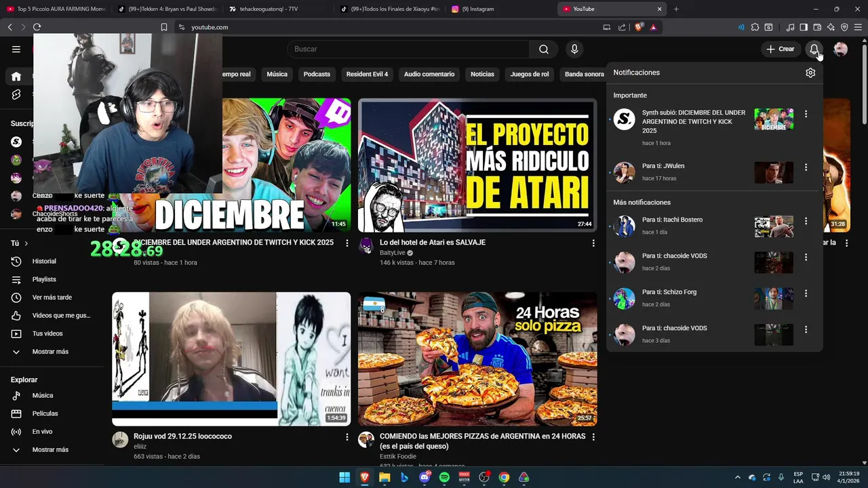
Task: Open title 'Lo del hotel de Atari es SALVAJE'
Action: click(433, 242)
